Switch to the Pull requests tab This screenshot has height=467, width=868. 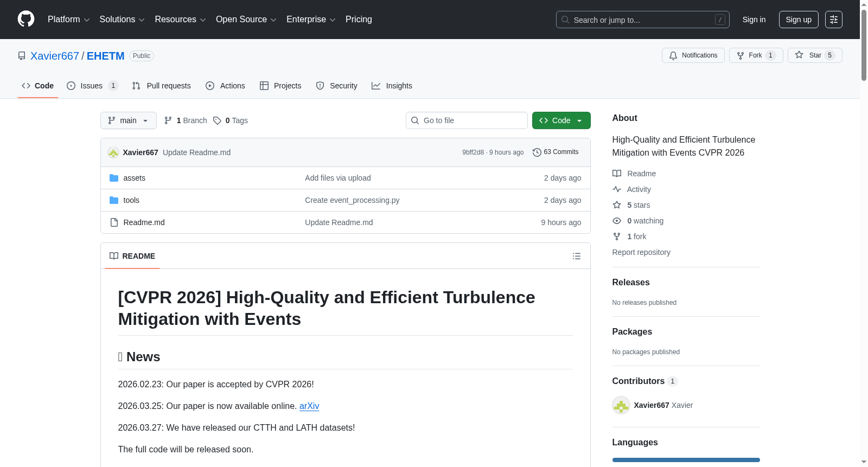[162, 86]
